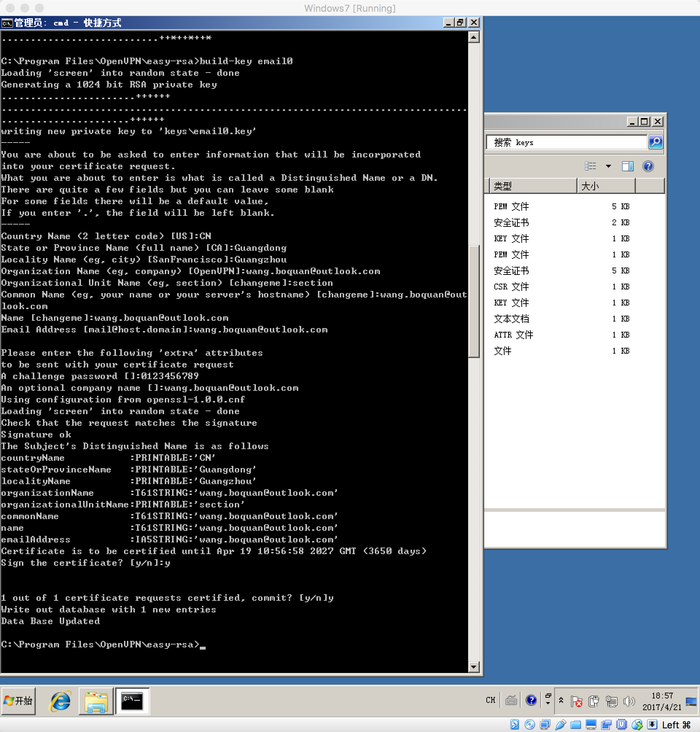Click the 搜索 keys search field
Image resolution: width=700 pixels, height=732 pixels.
[566, 142]
